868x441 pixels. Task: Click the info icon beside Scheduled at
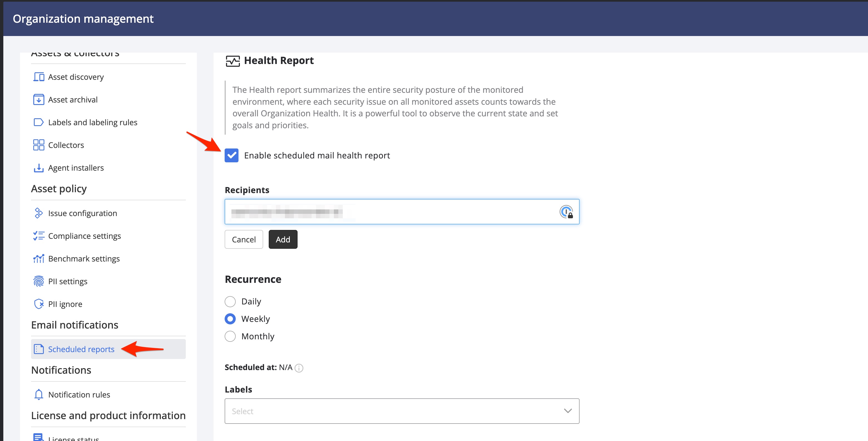click(299, 368)
